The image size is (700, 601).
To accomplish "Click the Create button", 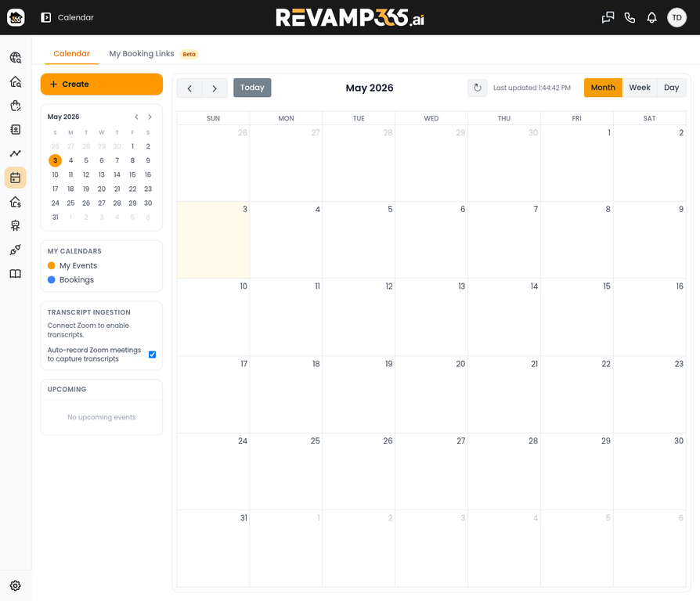I will (102, 85).
